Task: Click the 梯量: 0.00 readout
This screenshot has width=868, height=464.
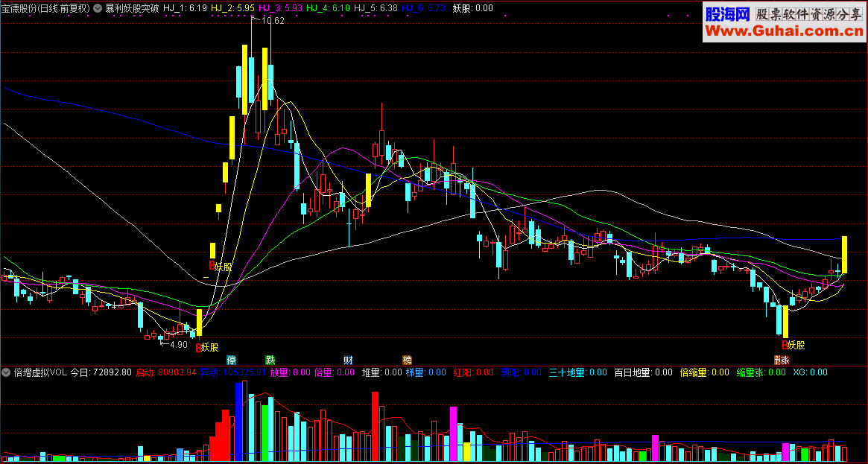Action: (426, 372)
